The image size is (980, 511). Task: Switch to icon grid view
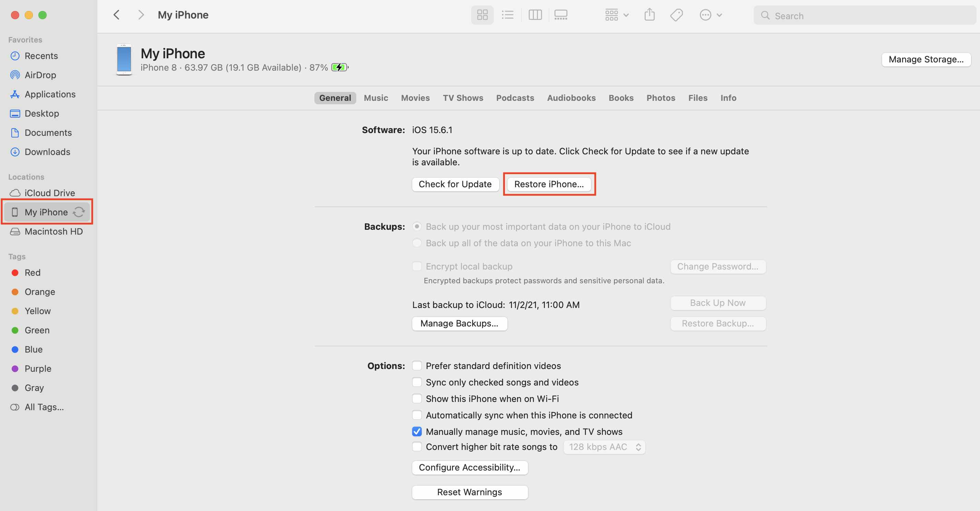click(x=482, y=15)
